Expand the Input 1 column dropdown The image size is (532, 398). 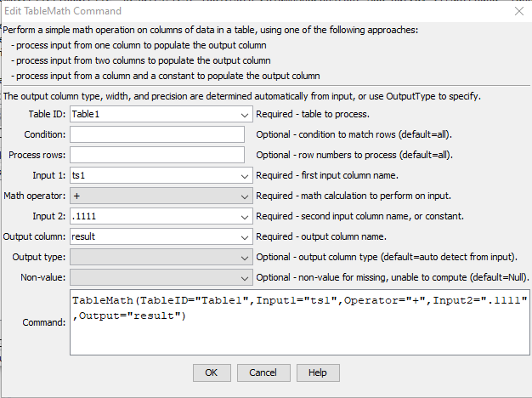pos(244,175)
